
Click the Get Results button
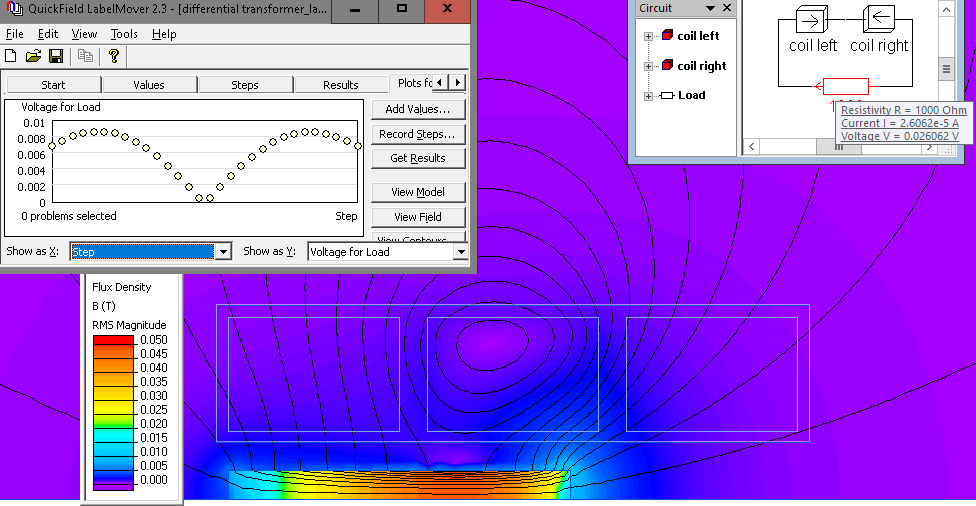click(x=418, y=158)
